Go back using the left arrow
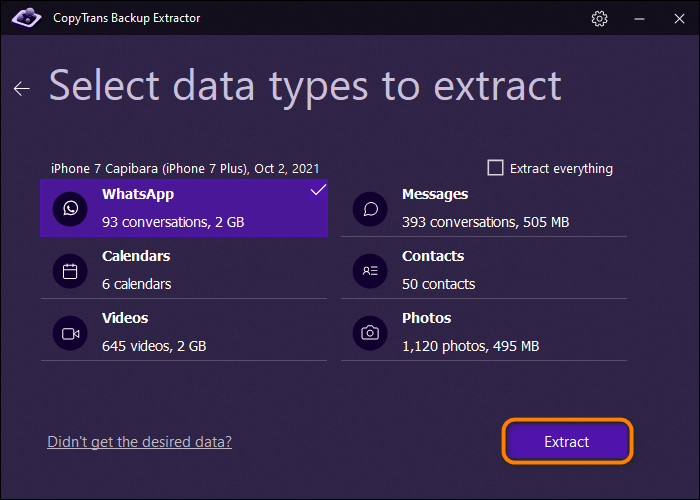The image size is (700, 500). pyautogui.click(x=21, y=88)
